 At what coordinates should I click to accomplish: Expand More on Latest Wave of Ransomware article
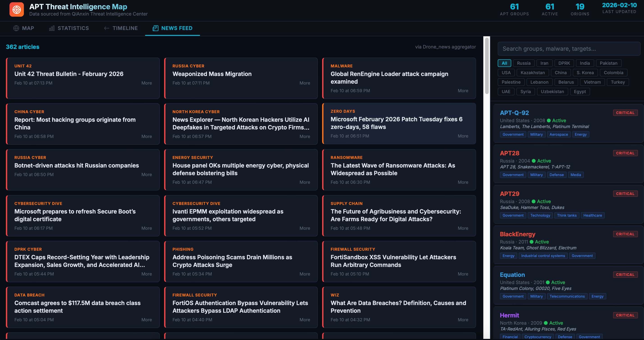point(463,182)
